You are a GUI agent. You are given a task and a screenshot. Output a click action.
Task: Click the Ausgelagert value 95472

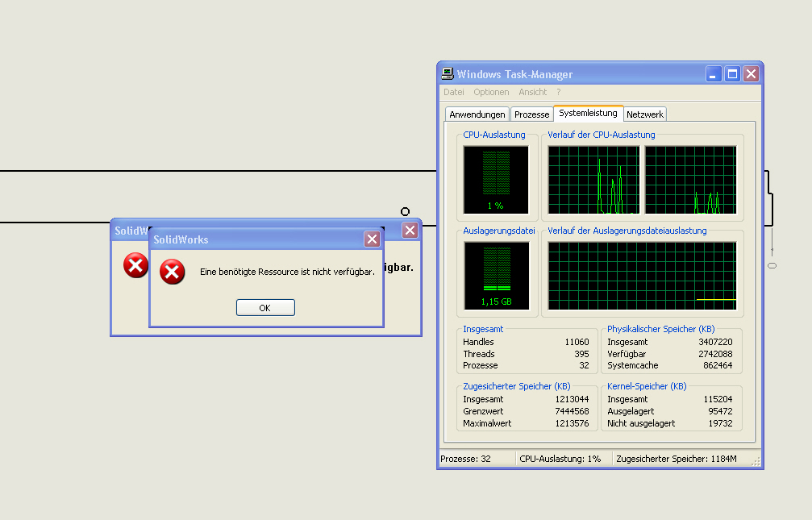[720, 411]
